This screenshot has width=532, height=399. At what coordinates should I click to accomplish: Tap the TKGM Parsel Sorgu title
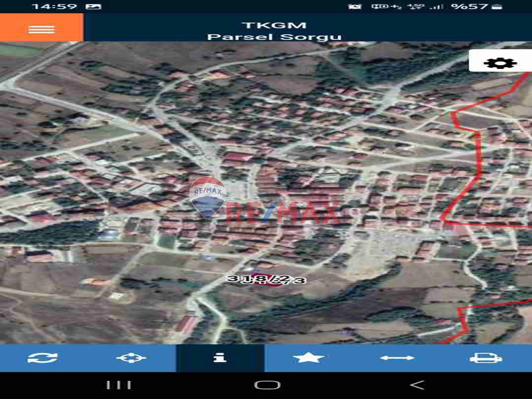click(x=274, y=31)
